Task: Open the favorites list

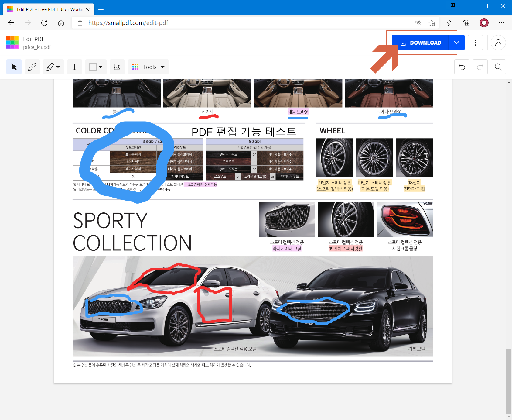Action: pyautogui.click(x=450, y=23)
